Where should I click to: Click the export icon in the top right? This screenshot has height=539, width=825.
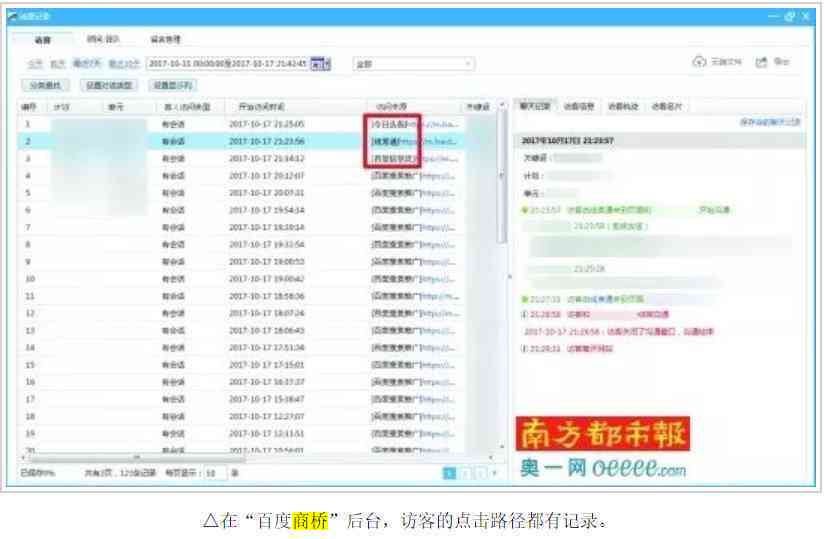[761, 62]
